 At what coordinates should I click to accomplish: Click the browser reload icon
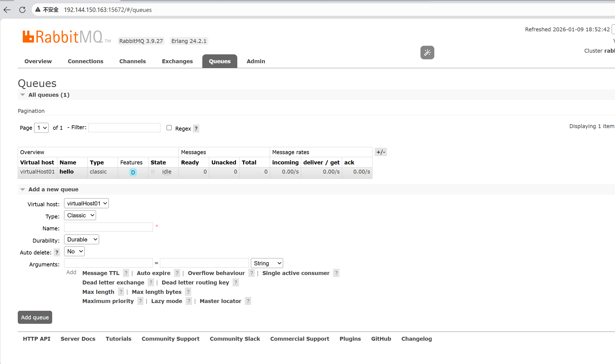22,10
